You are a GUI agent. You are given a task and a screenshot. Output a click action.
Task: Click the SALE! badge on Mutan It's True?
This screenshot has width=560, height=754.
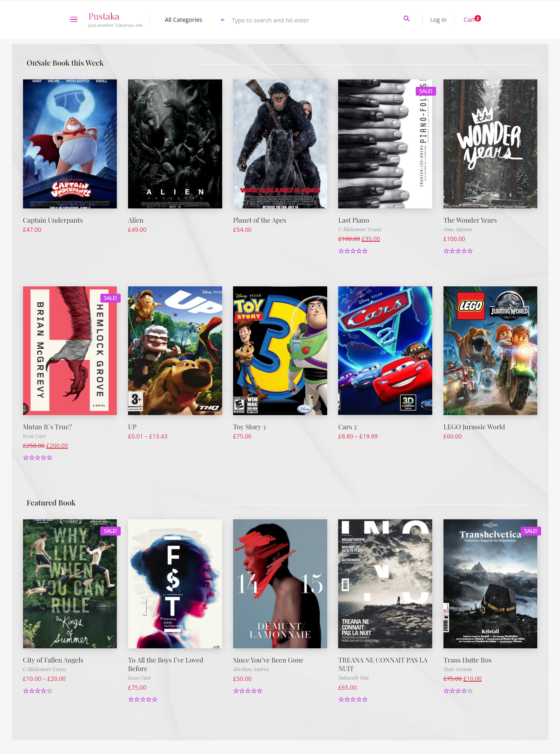click(x=110, y=298)
